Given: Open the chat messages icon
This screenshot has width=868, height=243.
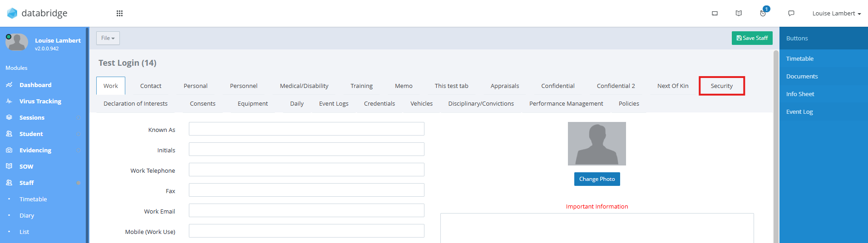Looking at the screenshot, I should [791, 13].
